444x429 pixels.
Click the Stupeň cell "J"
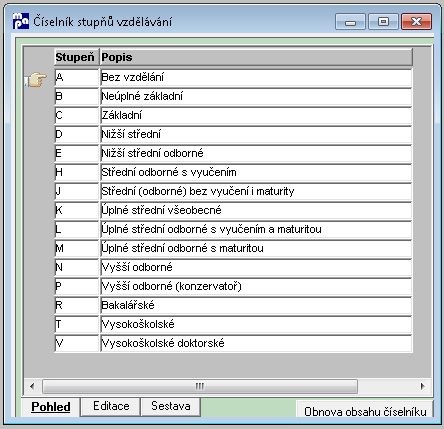coord(76,192)
